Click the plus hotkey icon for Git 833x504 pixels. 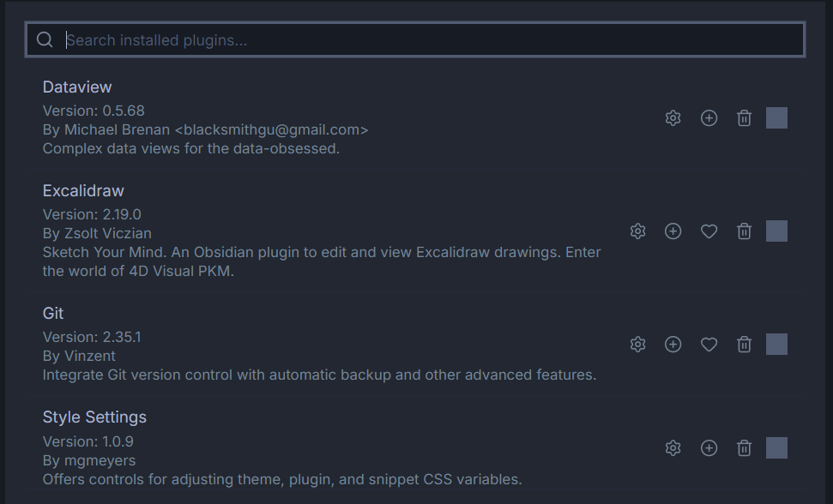click(x=673, y=345)
